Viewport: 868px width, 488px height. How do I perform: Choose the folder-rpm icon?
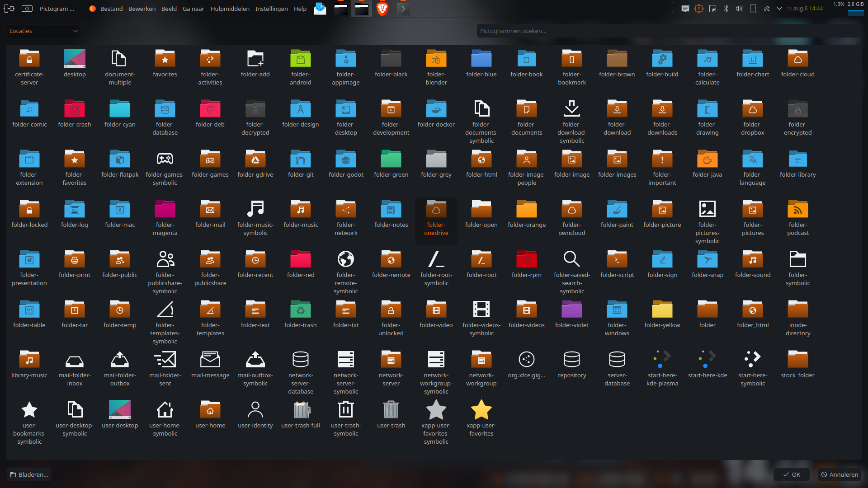click(x=526, y=260)
